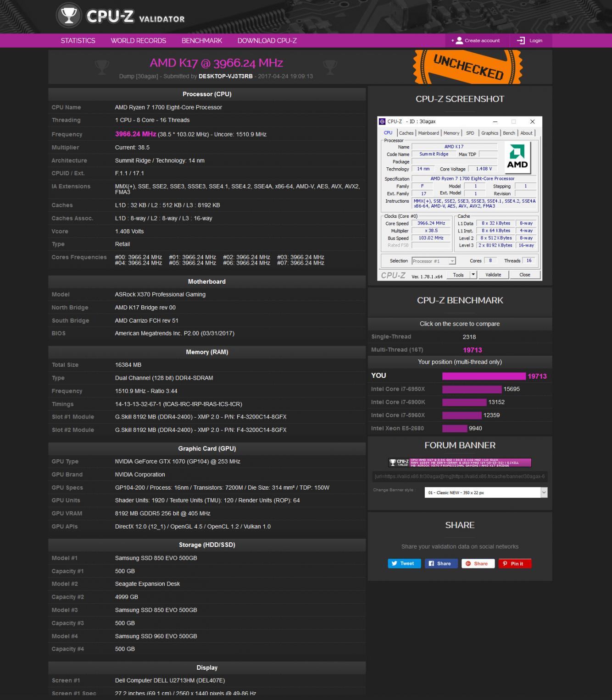Click the Samsung SSD 960 EVO 500GB entry
The height and width of the screenshot is (700, 612).
pos(156,636)
